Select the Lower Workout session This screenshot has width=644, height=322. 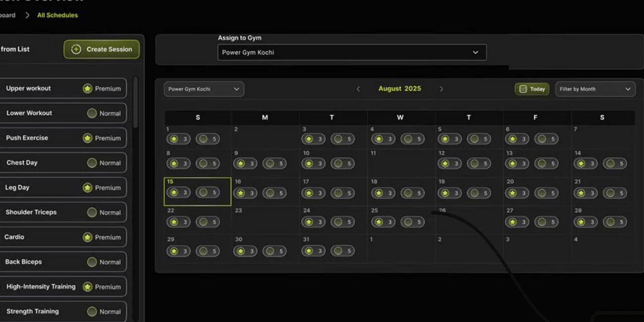62,113
